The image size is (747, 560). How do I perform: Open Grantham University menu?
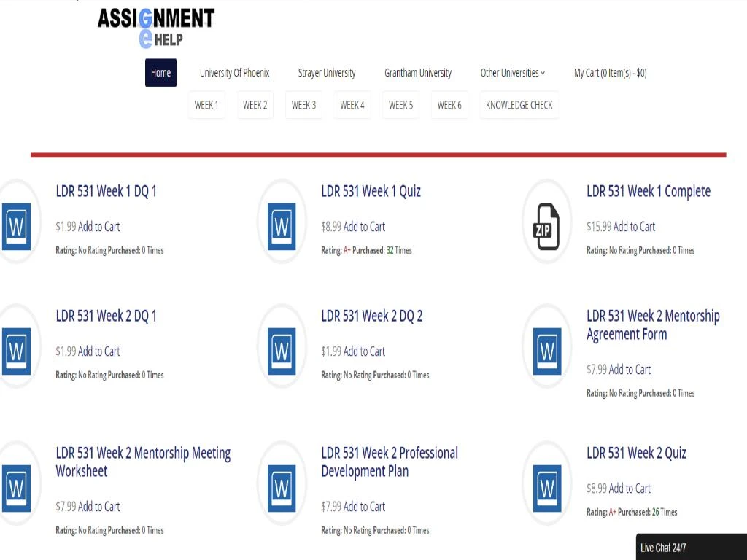click(418, 73)
